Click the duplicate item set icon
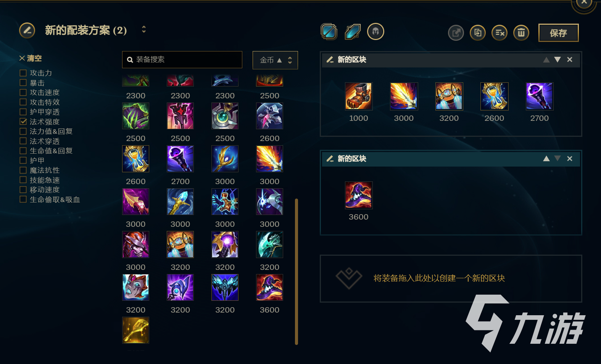The width and height of the screenshot is (601, 364). (478, 33)
